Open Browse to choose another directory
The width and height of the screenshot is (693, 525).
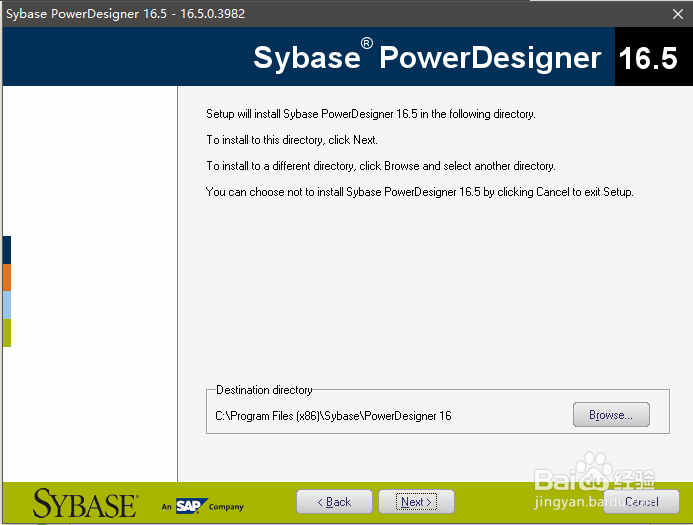(611, 415)
